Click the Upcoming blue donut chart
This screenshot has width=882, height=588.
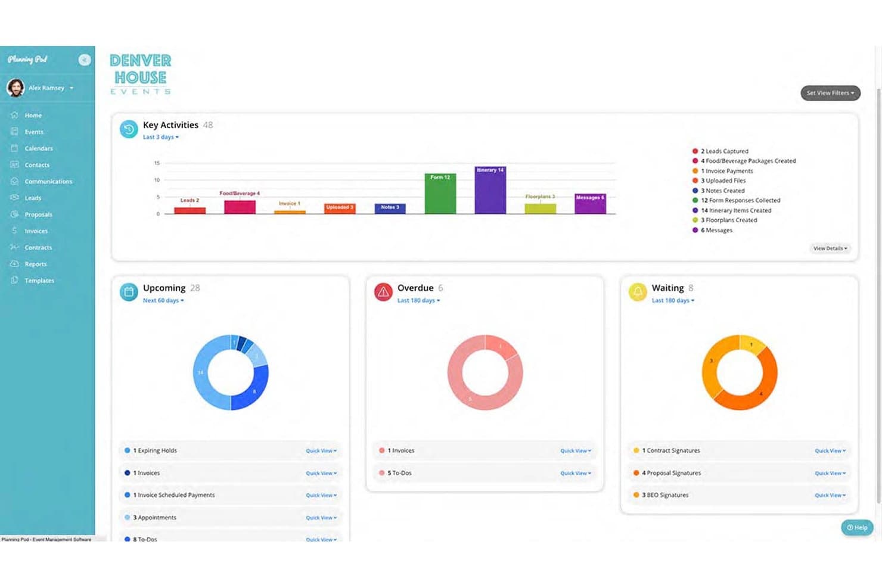231,372
